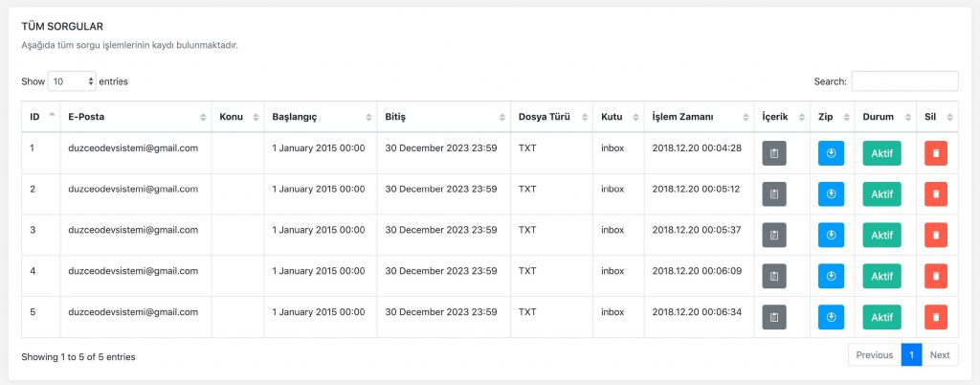Viewport: 980px width, 385px height.
Task: Open content clipboard icon for row 3
Action: pyautogui.click(x=774, y=235)
